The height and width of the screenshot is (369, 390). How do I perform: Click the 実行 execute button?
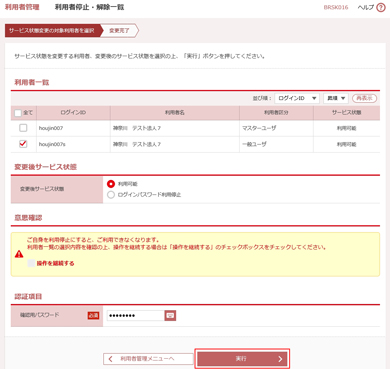242,359
